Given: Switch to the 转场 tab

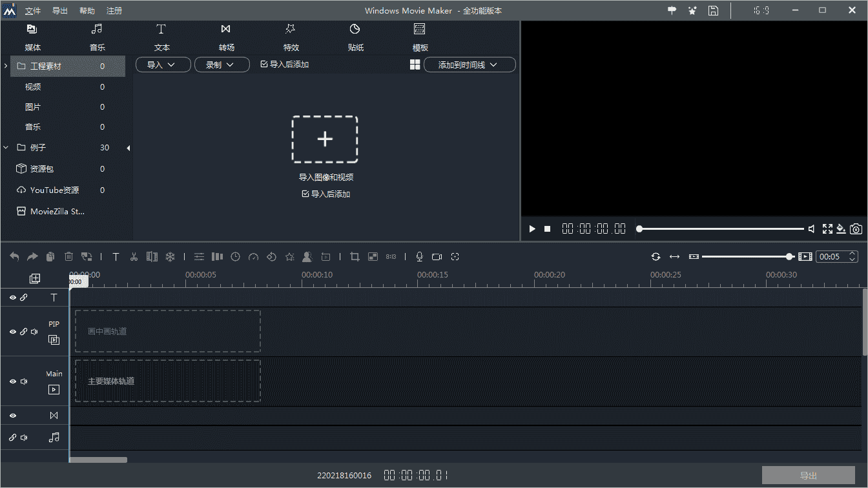Looking at the screenshot, I should 226,37.
